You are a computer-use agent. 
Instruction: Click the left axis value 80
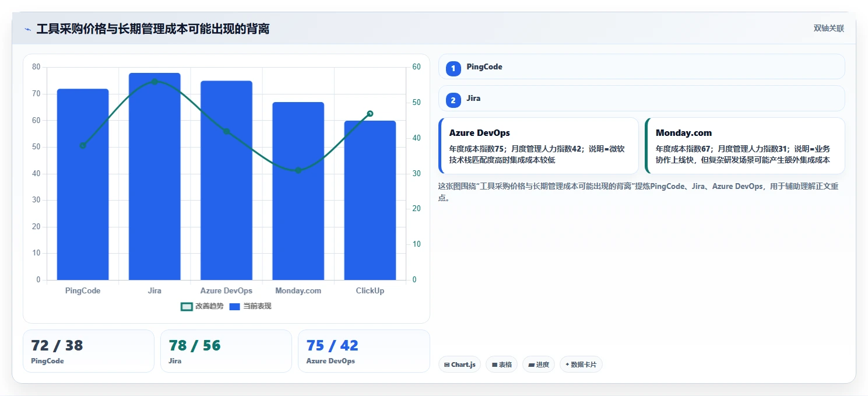36,67
